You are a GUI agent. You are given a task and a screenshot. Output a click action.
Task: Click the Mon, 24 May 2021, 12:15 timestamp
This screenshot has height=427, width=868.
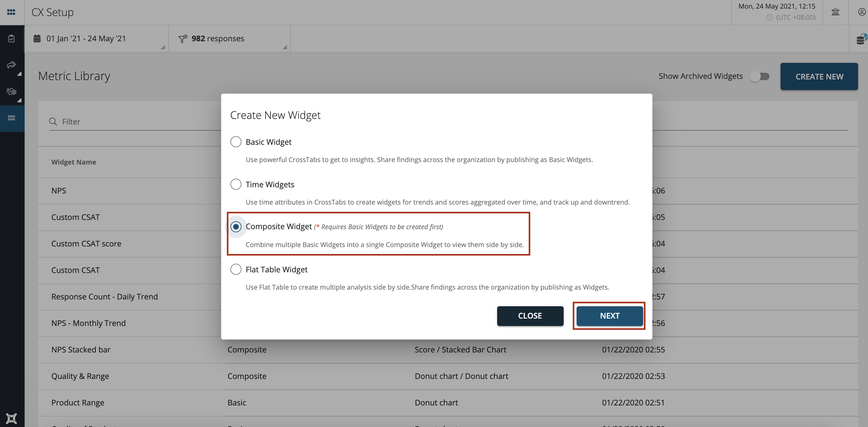point(777,6)
